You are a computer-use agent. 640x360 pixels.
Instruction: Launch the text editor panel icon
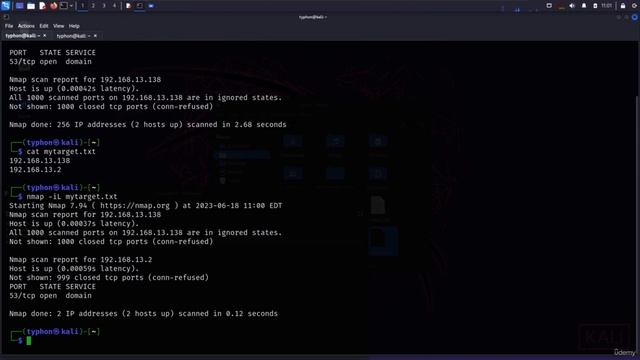point(42,6)
